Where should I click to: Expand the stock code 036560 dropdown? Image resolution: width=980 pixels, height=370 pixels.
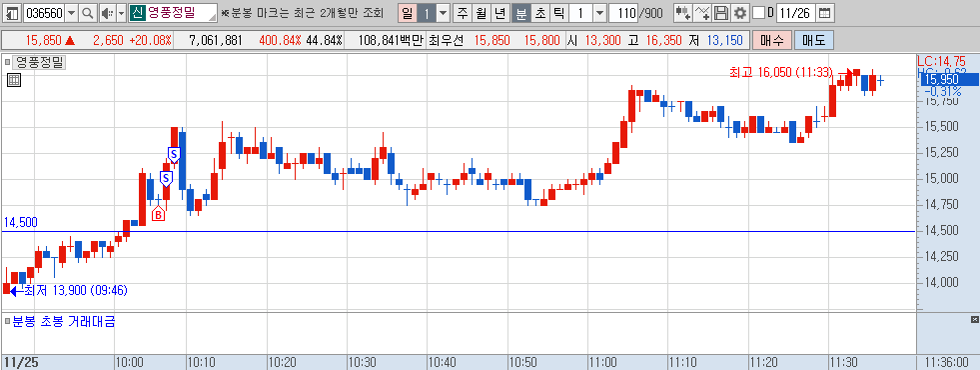(72, 13)
